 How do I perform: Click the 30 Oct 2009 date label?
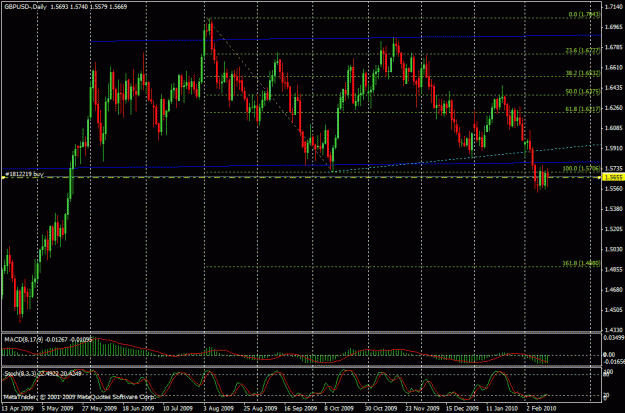[x=381, y=409]
